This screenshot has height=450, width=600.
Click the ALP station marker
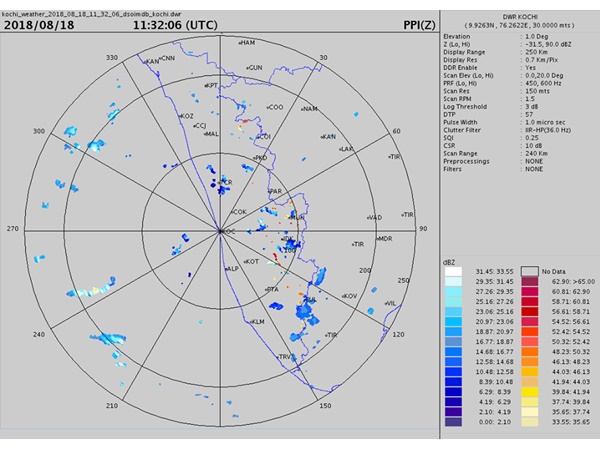point(225,269)
